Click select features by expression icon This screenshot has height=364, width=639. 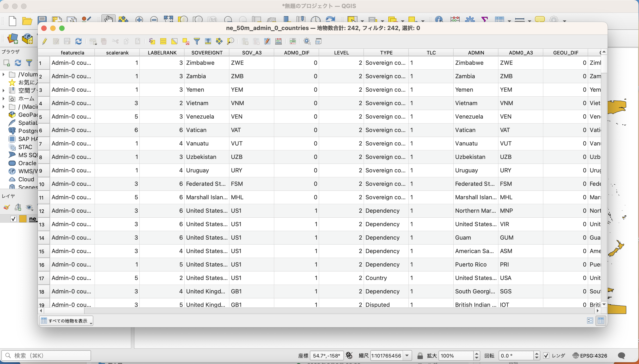152,41
